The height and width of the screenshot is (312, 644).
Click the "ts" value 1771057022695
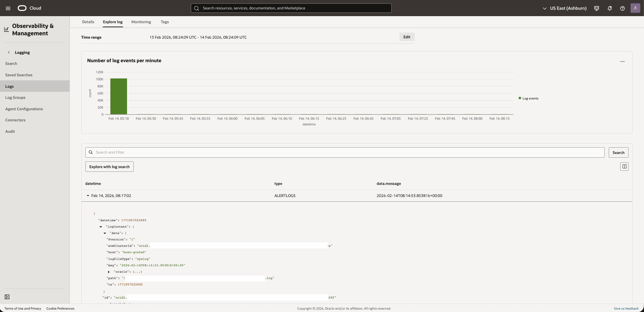tap(130, 284)
